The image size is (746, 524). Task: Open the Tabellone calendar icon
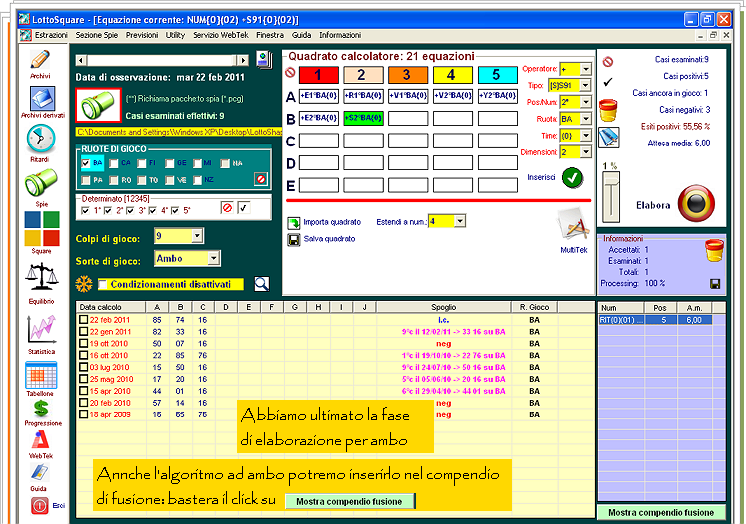41,375
